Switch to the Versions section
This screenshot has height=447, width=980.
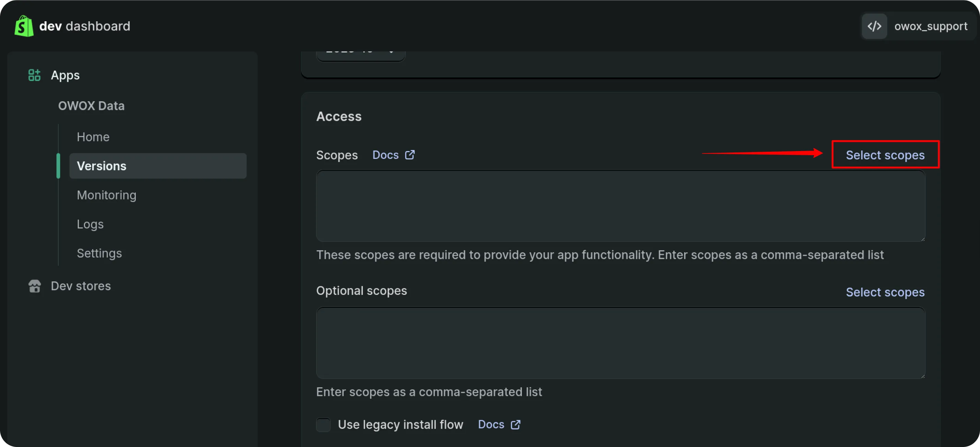[x=101, y=165]
